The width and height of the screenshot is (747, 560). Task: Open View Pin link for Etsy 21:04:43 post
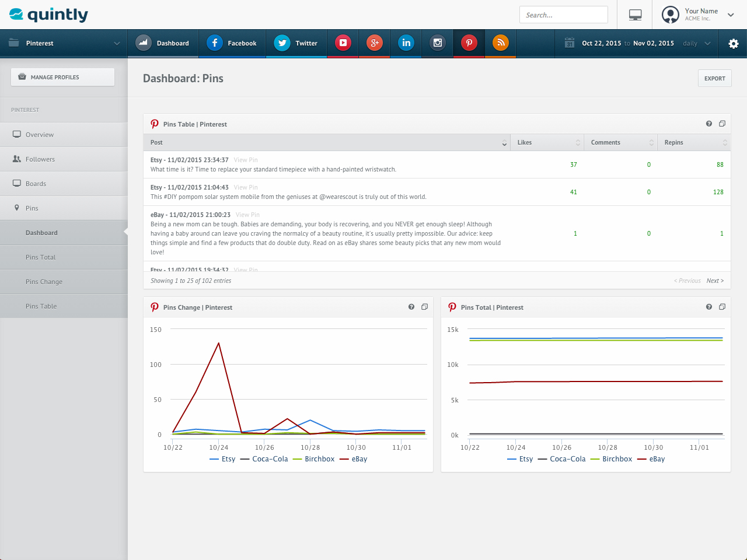click(246, 187)
